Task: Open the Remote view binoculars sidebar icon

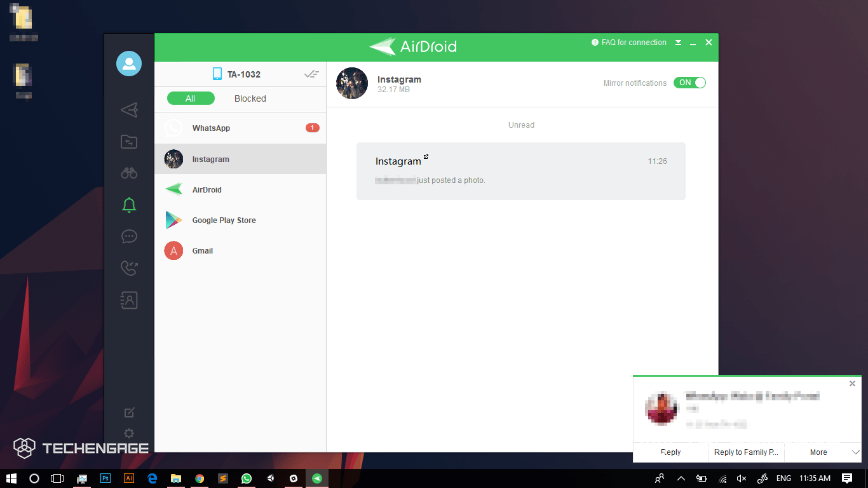Action: [x=129, y=173]
